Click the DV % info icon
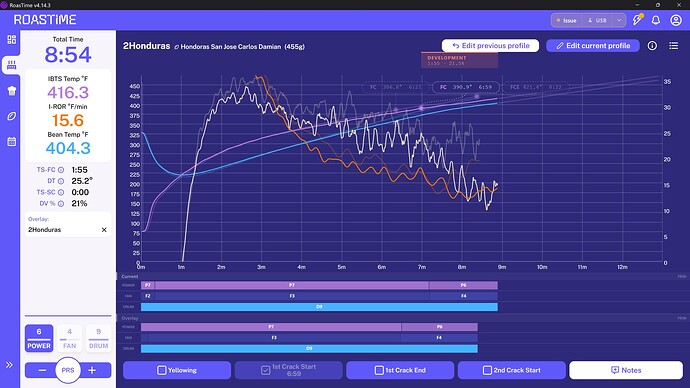690x388 pixels. pos(61,204)
